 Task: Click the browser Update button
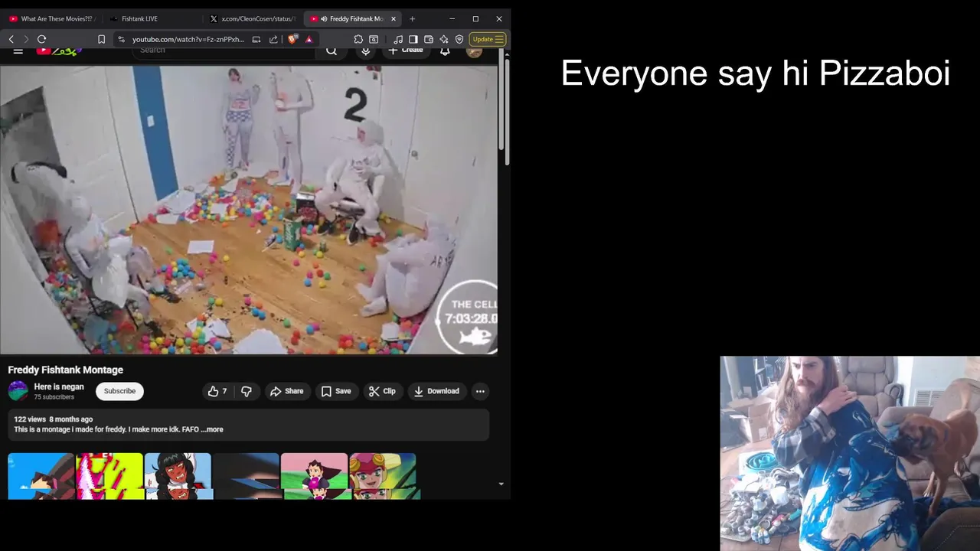(488, 39)
